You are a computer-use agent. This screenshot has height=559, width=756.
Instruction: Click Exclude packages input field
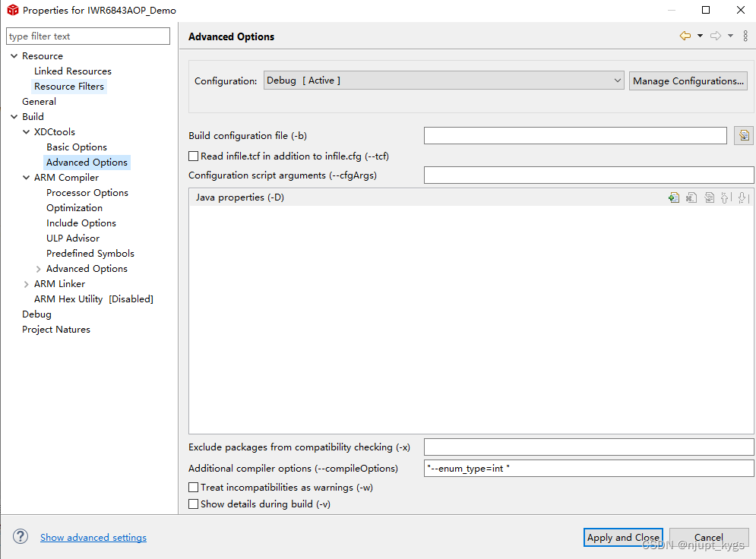(x=589, y=447)
